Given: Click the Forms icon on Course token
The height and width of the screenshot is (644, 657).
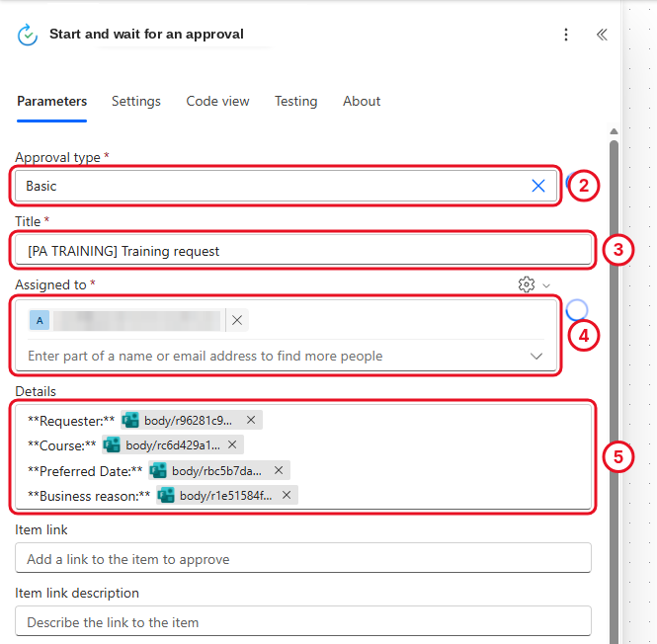Looking at the screenshot, I should pos(112,444).
